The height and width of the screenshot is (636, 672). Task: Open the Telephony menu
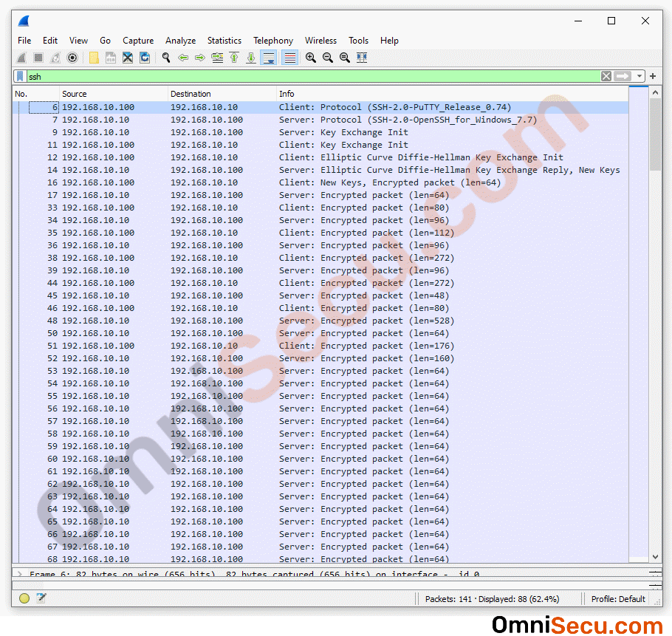point(272,41)
